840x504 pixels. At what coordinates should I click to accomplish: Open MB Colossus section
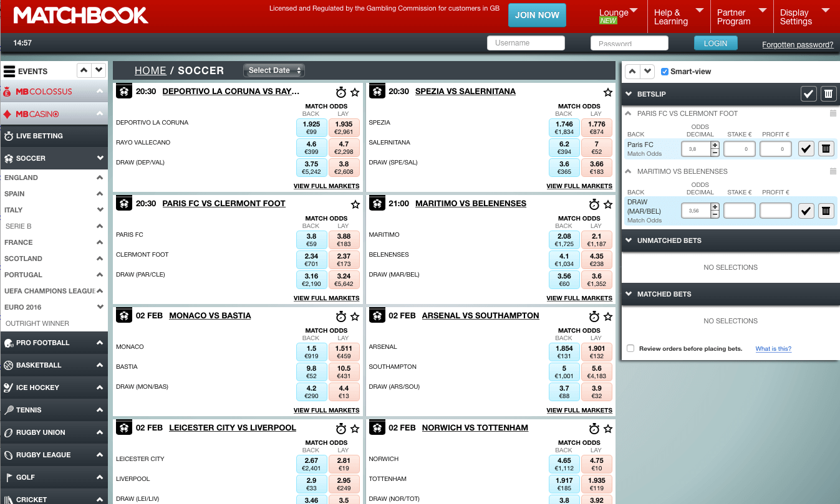pyautogui.click(x=54, y=92)
